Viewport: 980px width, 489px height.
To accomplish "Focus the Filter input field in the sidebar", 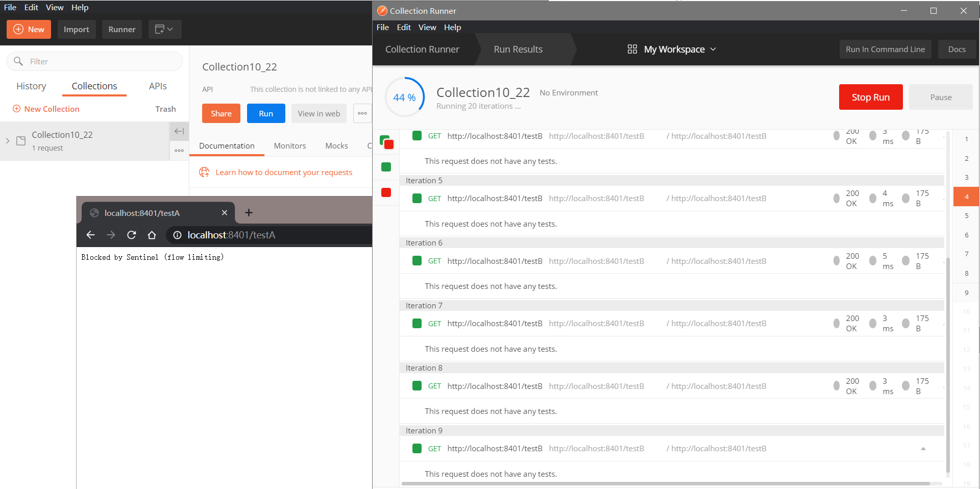I will 94,61.
